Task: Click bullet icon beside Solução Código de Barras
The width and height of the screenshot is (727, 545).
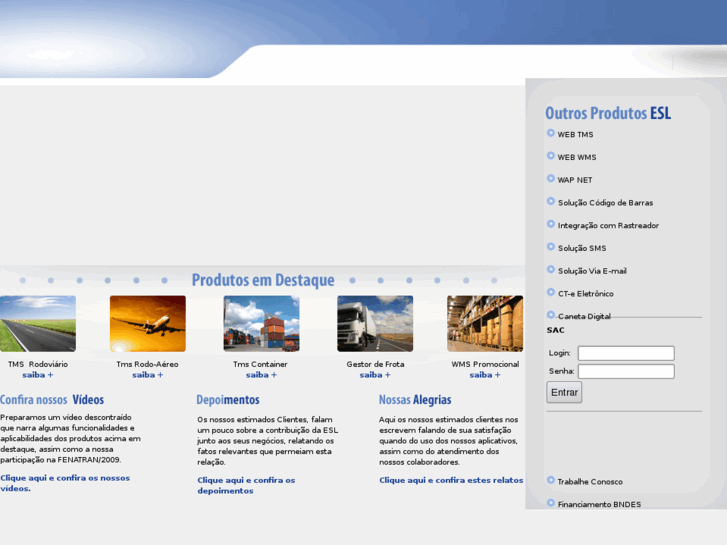Action: click(551, 201)
